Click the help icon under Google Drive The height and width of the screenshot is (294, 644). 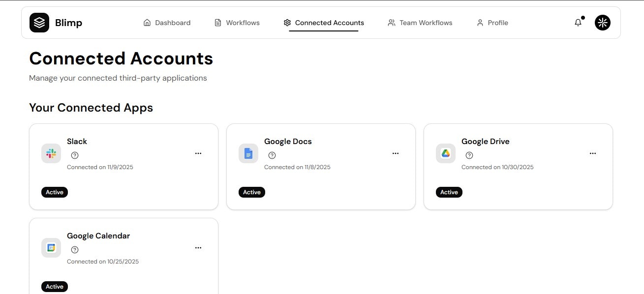point(469,155)
